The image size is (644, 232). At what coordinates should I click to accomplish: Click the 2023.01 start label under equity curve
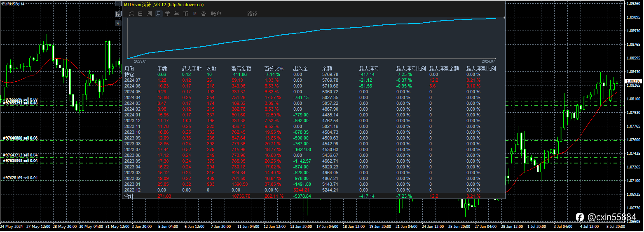tap(141, 61)
